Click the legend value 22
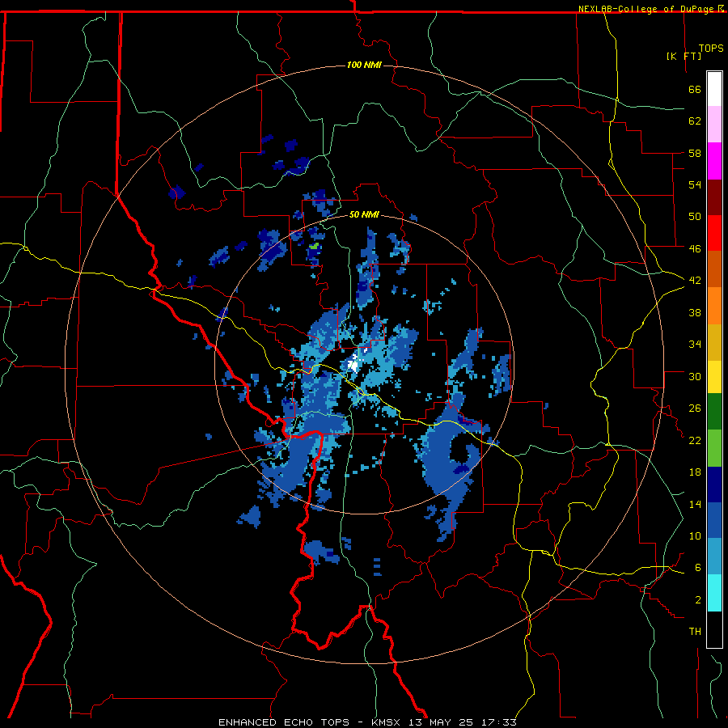This screenshot has width=728, height=728. point(695,441)
